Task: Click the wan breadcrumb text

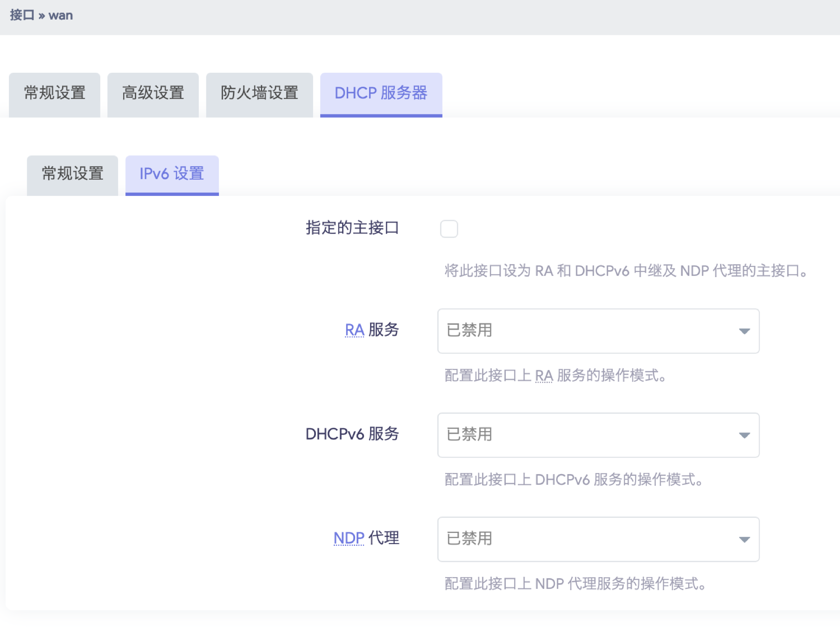Action: (61, 15)
